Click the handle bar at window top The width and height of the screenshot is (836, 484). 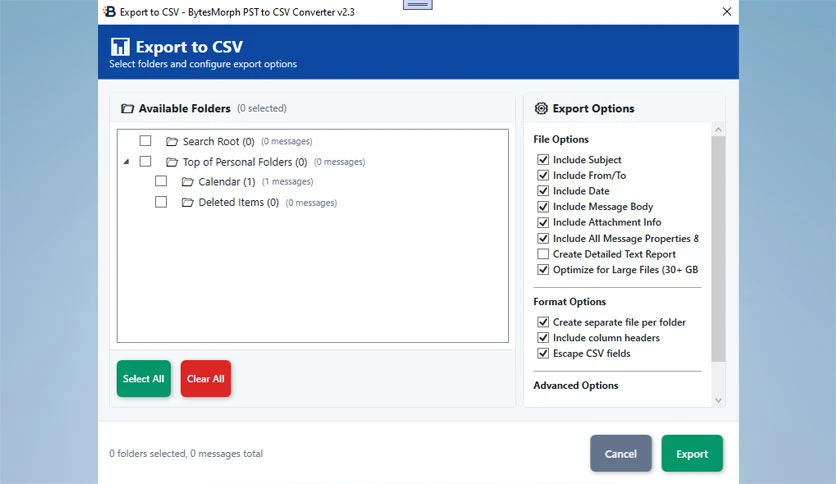click(x=418, y=4)
